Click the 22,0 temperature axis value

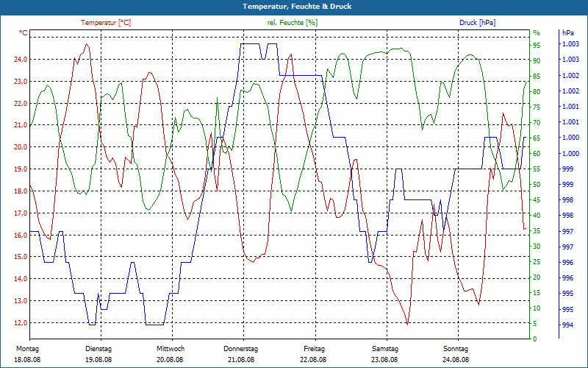coord(21,103)
